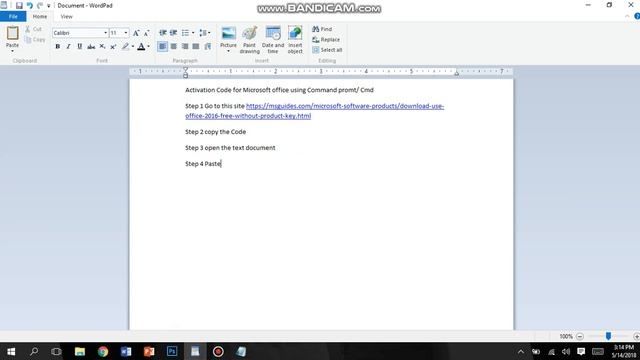Apply superscript formatting
The image size is (640, 360).
113,47
